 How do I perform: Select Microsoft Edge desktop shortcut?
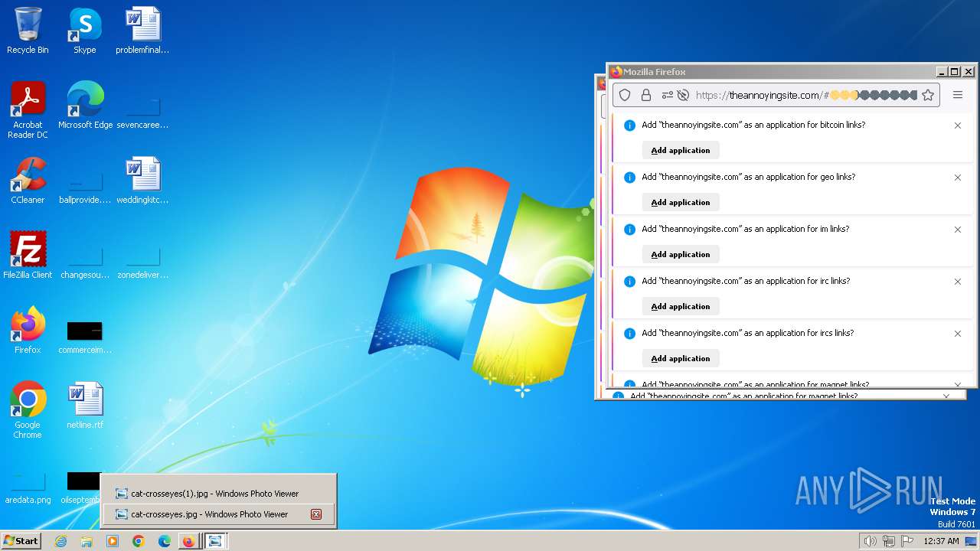tap(85, 106)
